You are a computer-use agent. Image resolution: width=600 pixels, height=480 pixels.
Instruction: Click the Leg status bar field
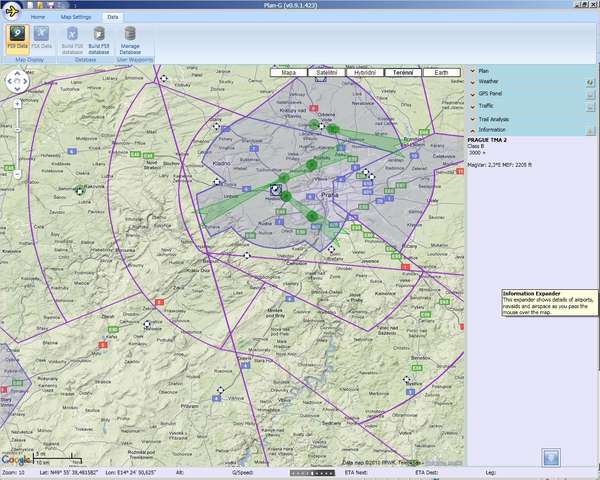pos(491,473)
